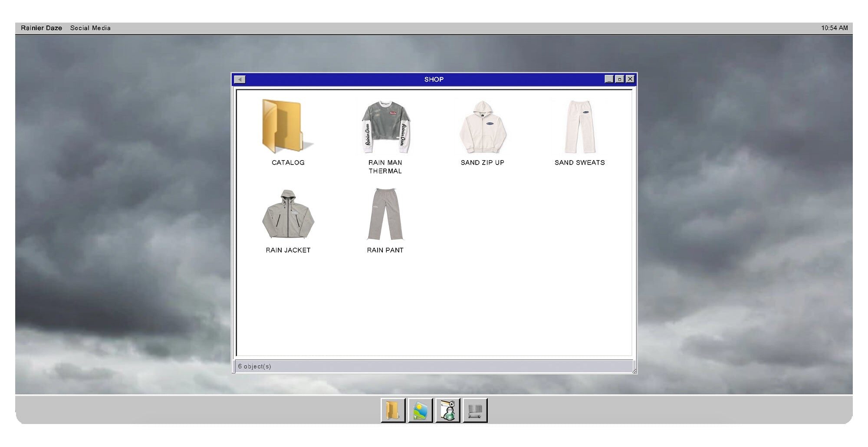
Task: Open the Rain Man Thermal shirt image
Action: point(385,127)
